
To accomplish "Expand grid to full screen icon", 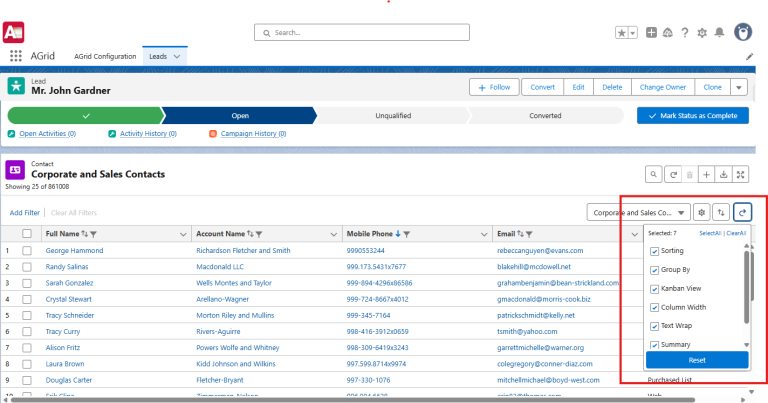I will (x=741, y=174).
